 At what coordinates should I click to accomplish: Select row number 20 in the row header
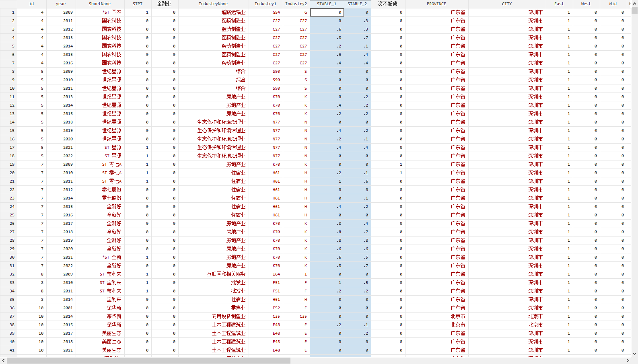click(8, 173)
